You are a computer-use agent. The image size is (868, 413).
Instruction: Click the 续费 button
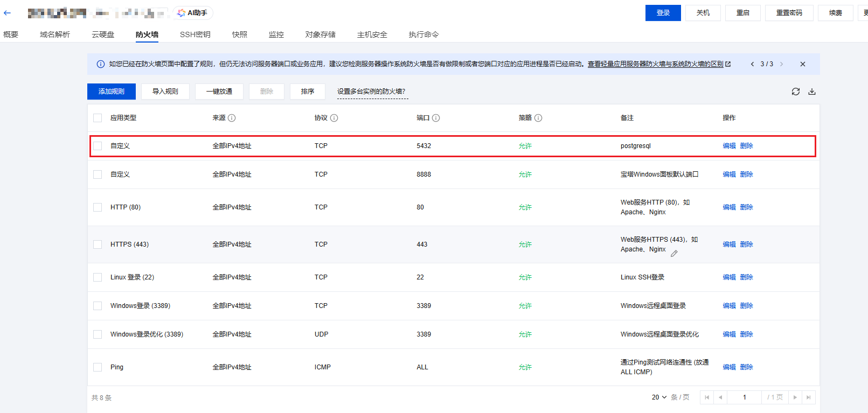[836, 13]
